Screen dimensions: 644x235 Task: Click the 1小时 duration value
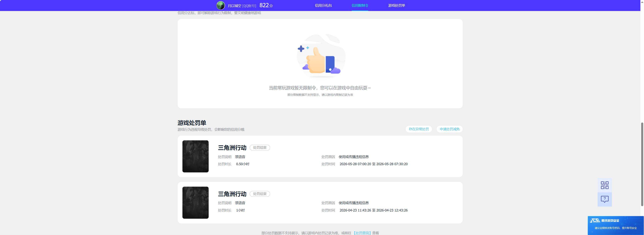(x=240, y=210)
